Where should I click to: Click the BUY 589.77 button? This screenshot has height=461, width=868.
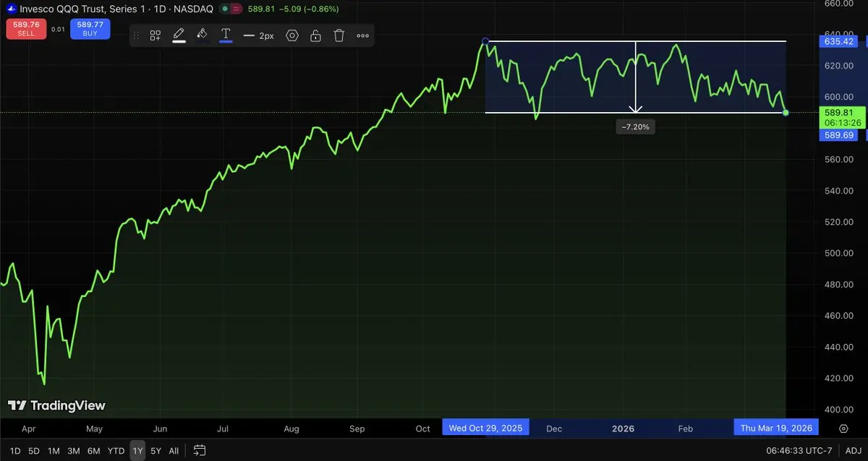pyautogui.click(x=90, y=29)
